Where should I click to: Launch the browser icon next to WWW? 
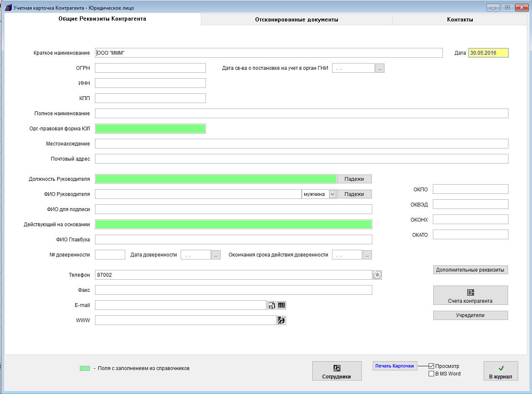tap(281, 320)
